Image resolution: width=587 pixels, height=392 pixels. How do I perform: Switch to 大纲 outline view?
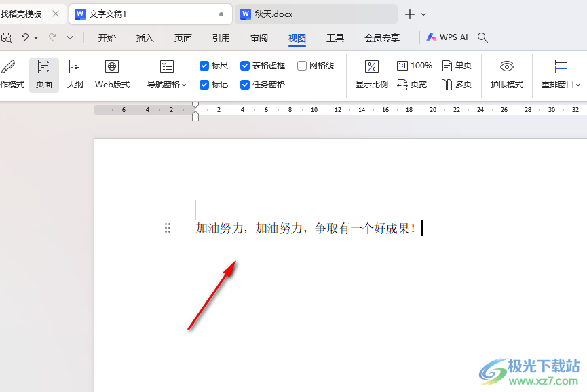coord(75,75)
